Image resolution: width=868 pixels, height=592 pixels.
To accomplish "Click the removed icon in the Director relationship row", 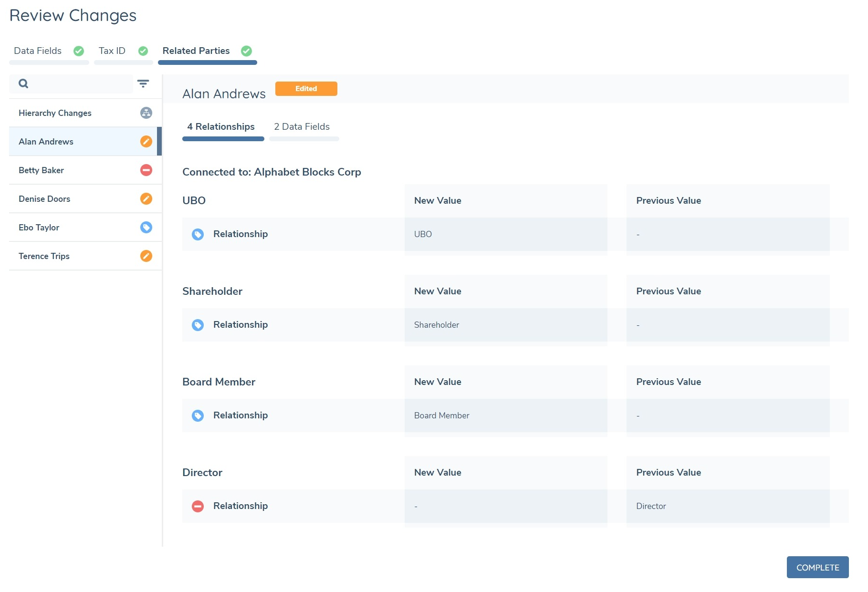I will point(198,506).
